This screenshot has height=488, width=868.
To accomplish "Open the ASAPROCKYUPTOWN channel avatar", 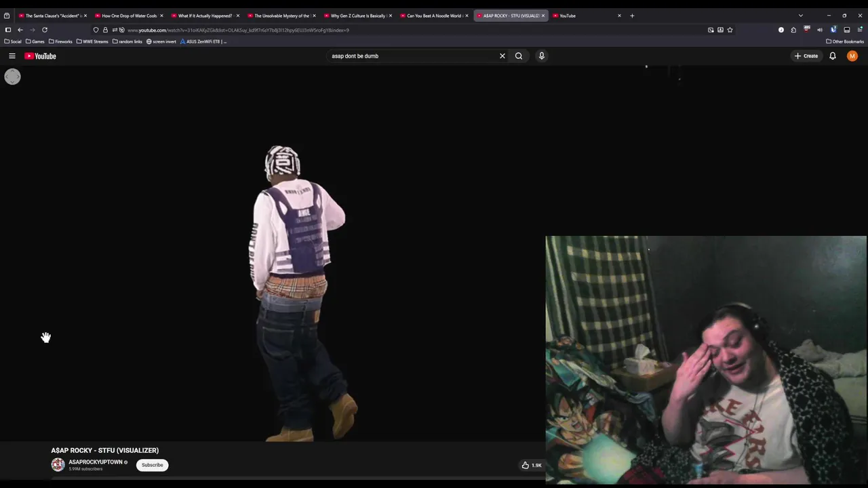I will [x=58, y=465].
